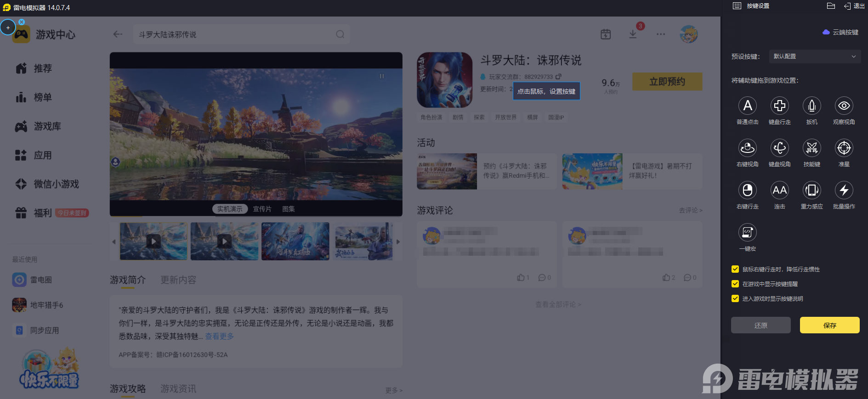Open 应用 apps in the sidebar
This screenshot has width=868, height=399.
34,155
